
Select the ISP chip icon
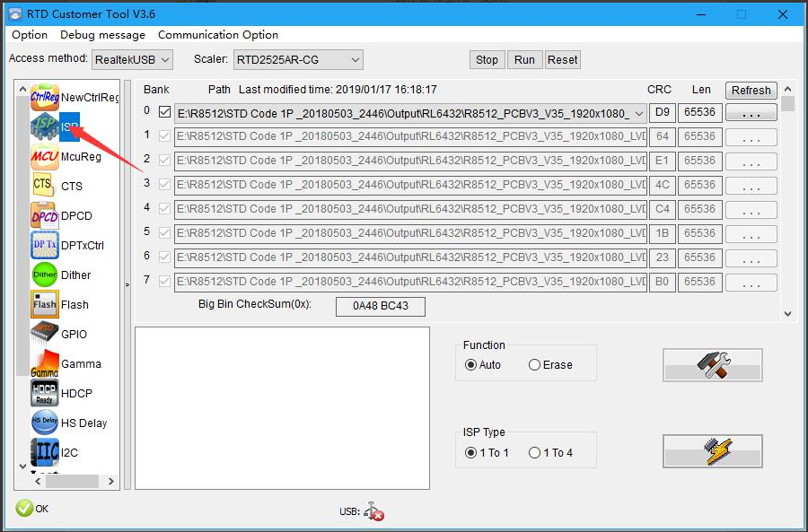tap(45, 126)
